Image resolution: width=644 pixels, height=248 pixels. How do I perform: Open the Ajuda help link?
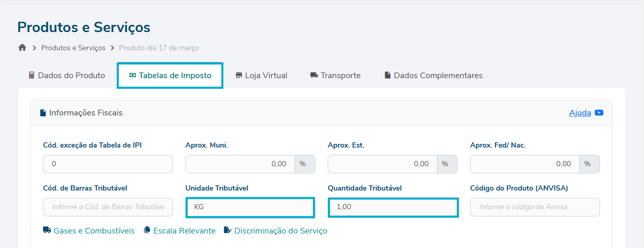click(580, 113)
